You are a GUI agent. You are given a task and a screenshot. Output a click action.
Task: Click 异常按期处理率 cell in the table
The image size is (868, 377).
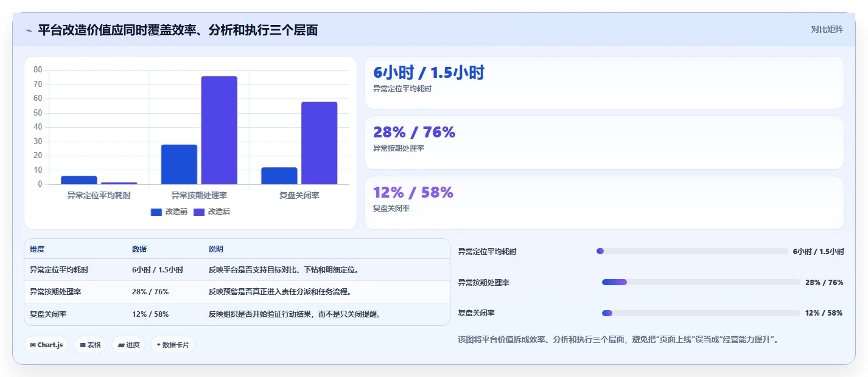click(x=55, y=292)
